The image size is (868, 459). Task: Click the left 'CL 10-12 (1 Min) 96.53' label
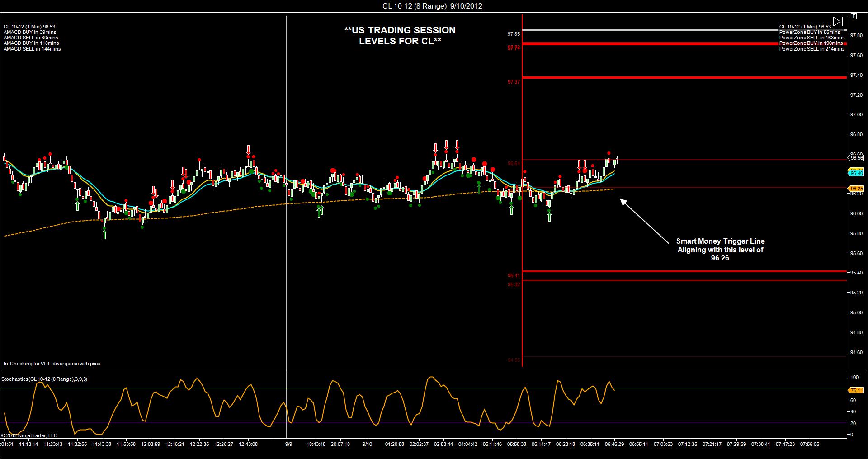tap(29, 27)
